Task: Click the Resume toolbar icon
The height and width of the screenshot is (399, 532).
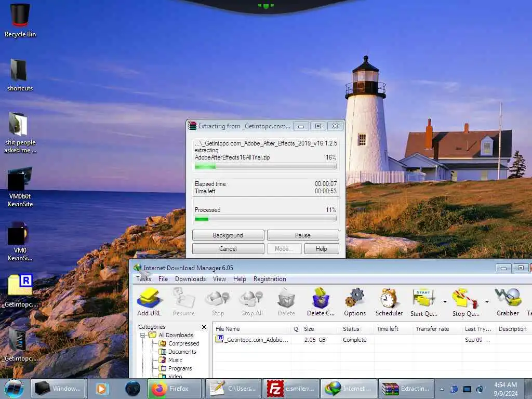Action: [x=183, y=302]
